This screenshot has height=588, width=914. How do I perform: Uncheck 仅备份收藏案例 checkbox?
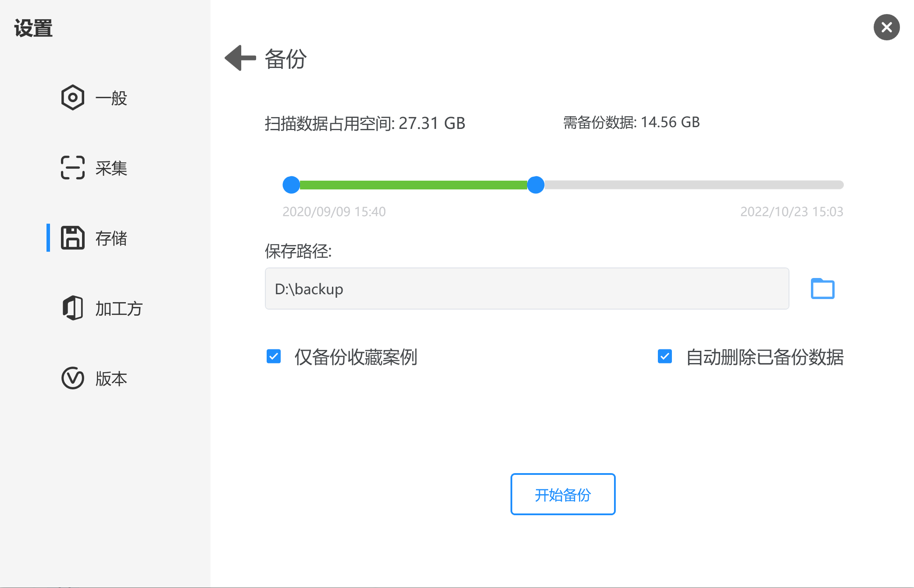pyautogui.click(x=274, y=356)
